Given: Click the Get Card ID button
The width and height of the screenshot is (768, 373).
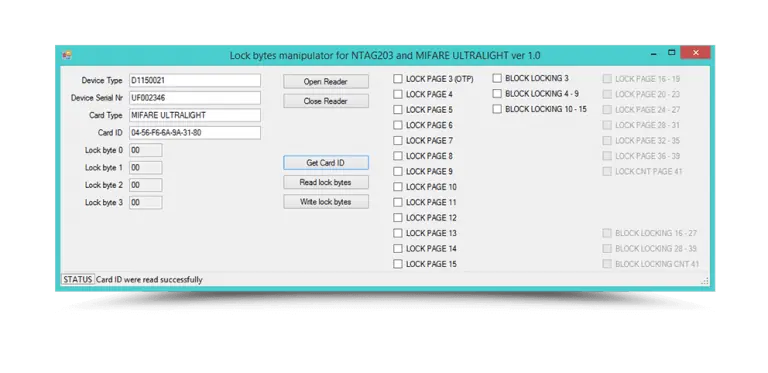Looking at the screenshot, I should [326, 163].
